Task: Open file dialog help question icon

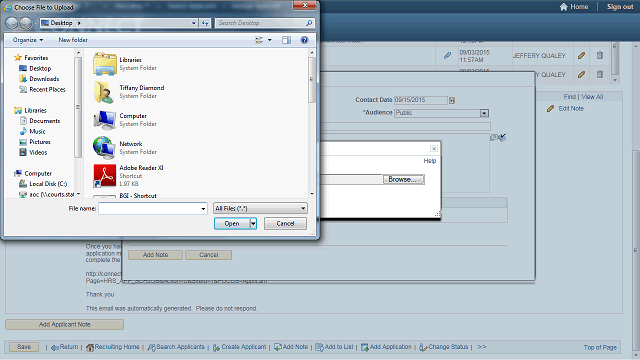Action: point(304,40)
